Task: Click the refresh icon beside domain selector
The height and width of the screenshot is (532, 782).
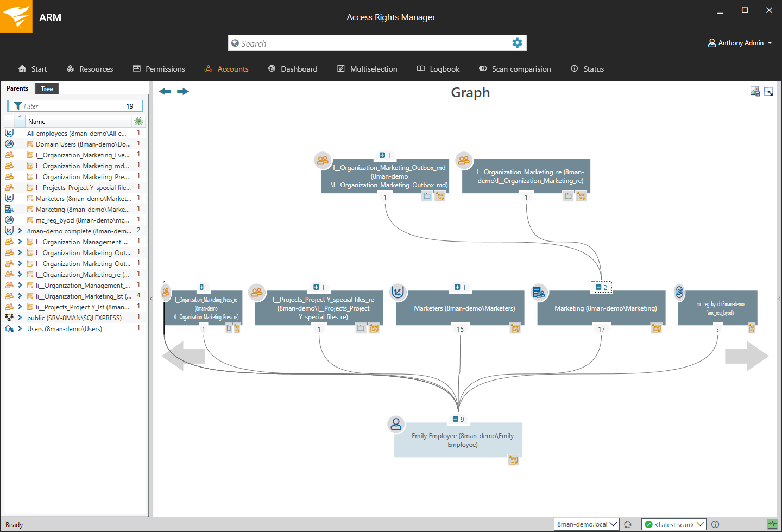Action: (628, 524)
